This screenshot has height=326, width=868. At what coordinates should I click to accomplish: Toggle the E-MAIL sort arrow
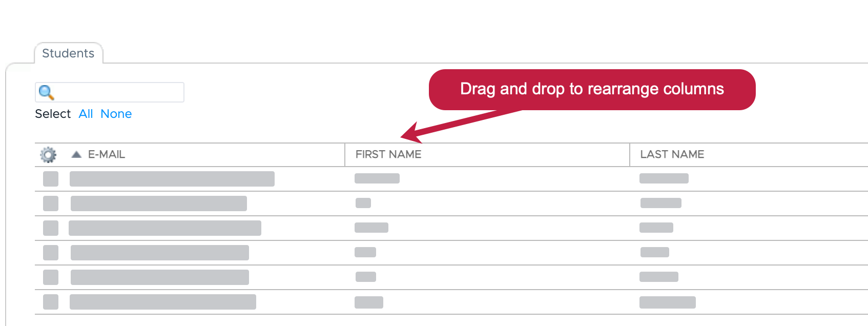76,154
